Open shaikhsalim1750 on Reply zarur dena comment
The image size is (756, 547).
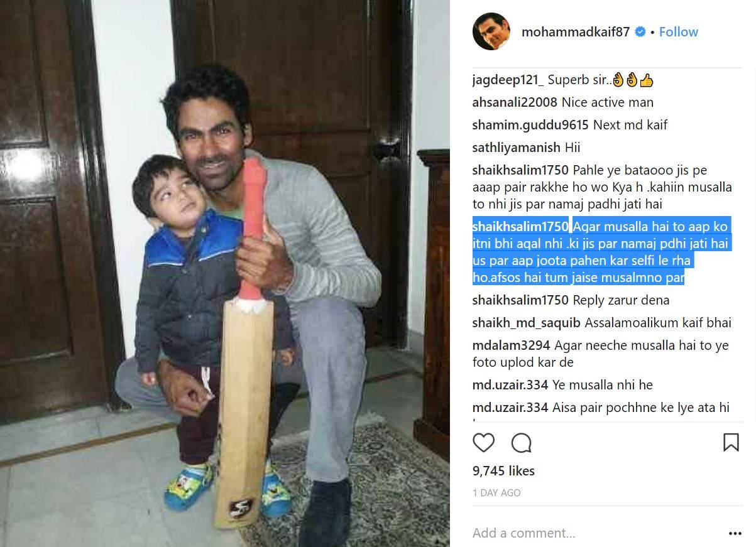[520, 300]
